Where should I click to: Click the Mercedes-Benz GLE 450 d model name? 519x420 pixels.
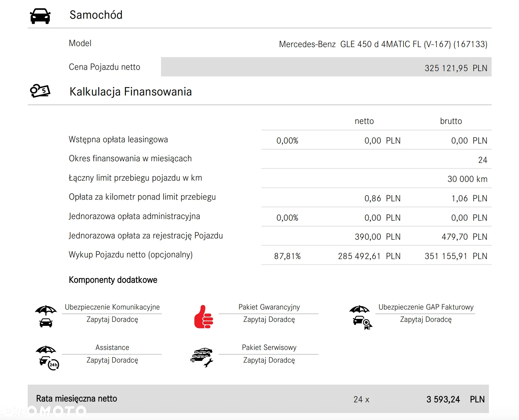coord(383,44)
